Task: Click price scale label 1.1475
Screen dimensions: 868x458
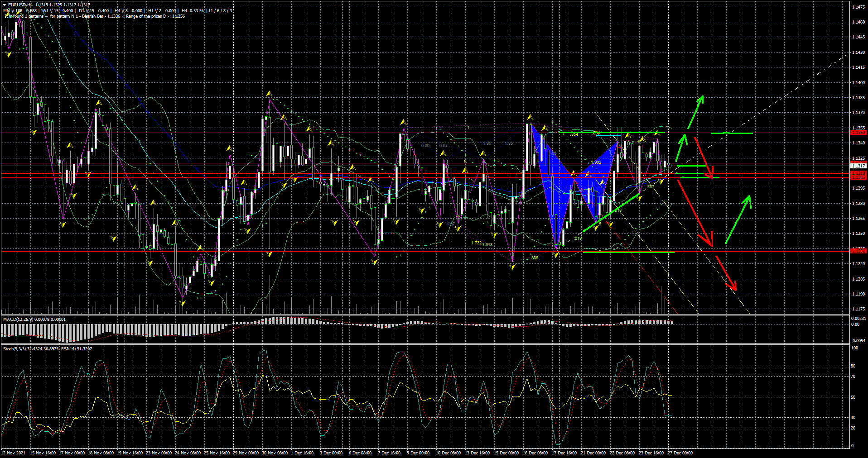Action: [x=858, y=7]
